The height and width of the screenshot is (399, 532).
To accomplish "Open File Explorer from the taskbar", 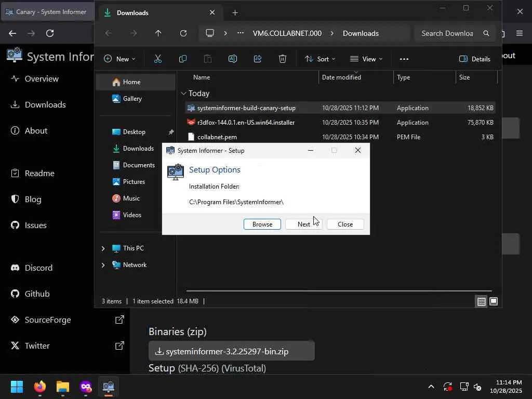I will [x=63, y=387].
